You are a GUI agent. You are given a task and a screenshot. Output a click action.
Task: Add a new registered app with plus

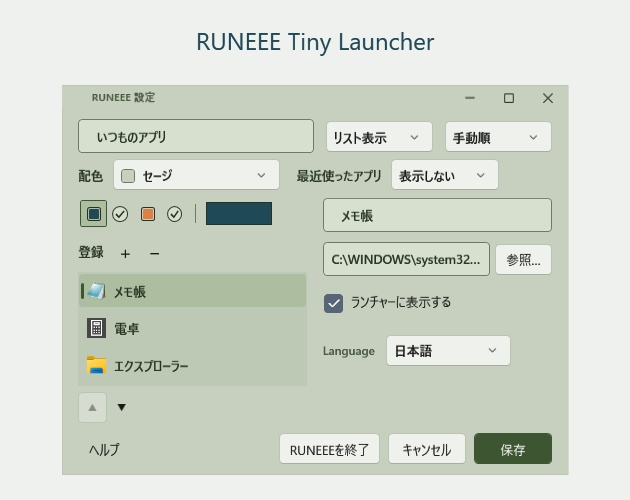tap(125, 254)
